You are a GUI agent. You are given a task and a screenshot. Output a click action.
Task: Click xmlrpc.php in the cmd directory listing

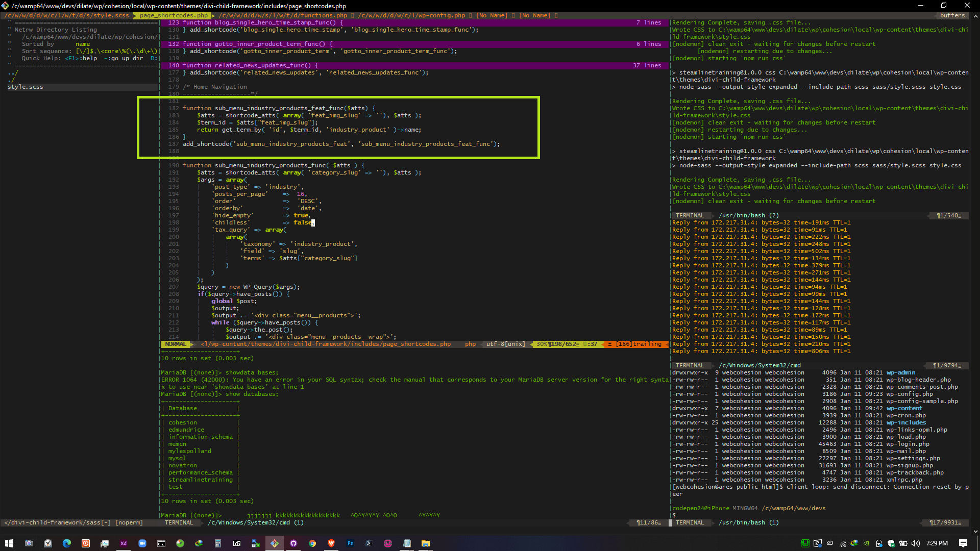tap(904, 480)
